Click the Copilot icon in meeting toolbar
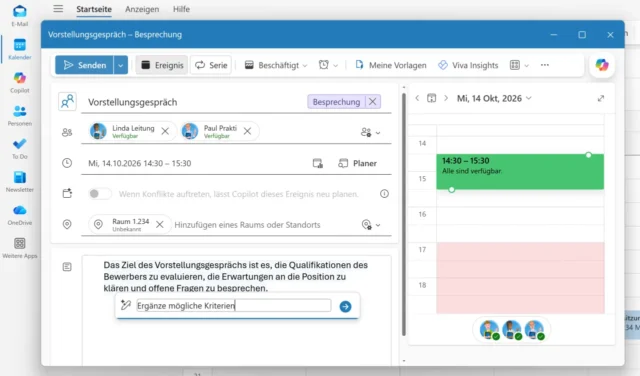 [x=602, y=65]
